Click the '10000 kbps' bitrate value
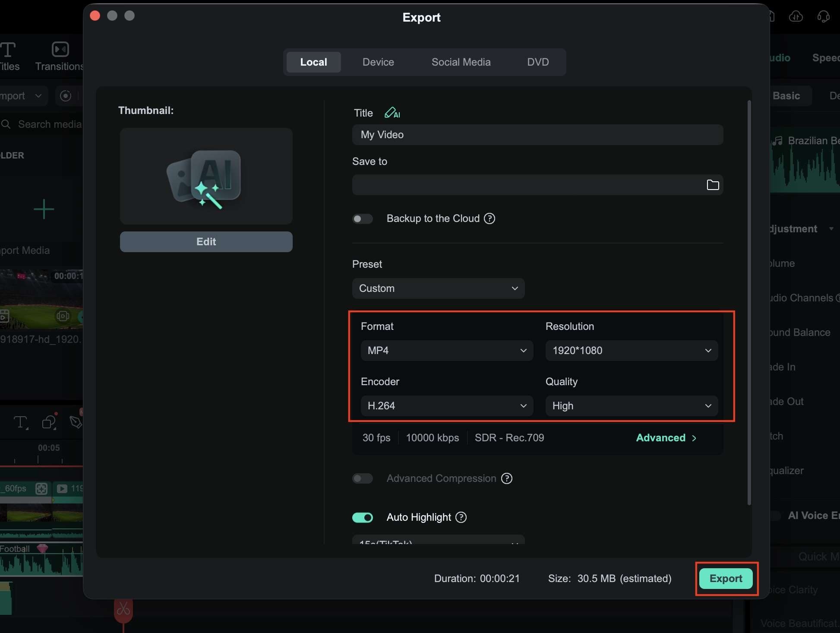 [433, 438]
